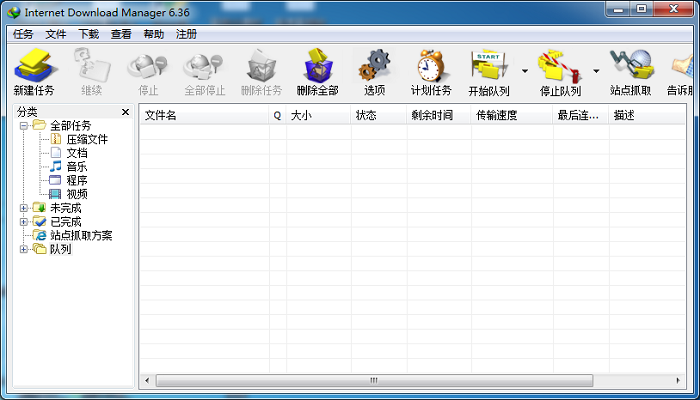Viewport: 700px width, 400px height.
Task: Collapse the 全部任务 tree node
Action: point(24,126)
